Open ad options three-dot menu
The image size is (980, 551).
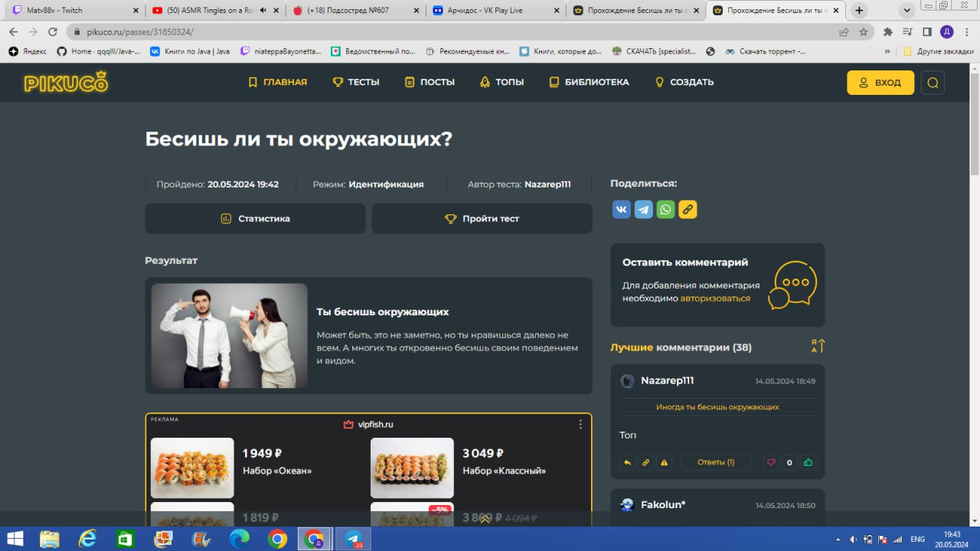point(580,424)
